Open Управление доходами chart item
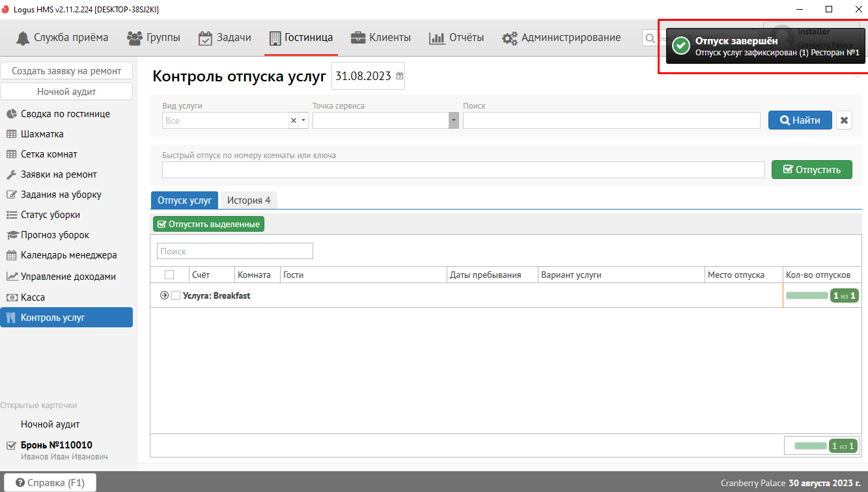 pos(68,276)
